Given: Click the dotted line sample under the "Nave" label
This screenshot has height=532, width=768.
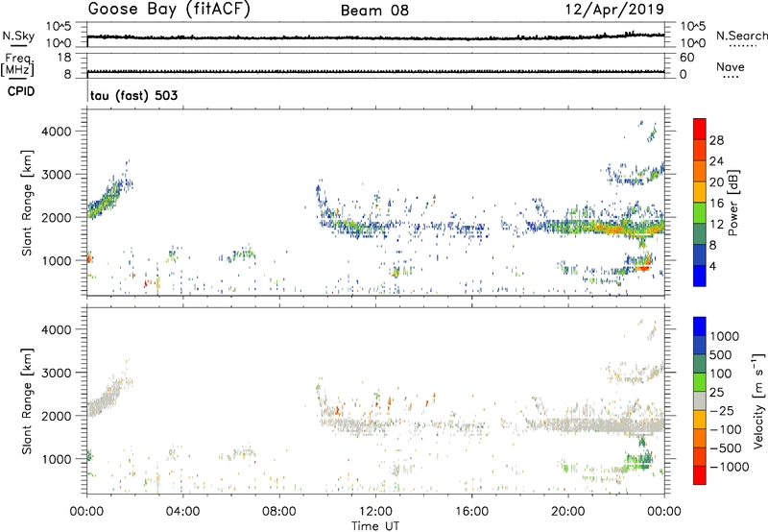Looking at the screenshot, I should 731,77.
